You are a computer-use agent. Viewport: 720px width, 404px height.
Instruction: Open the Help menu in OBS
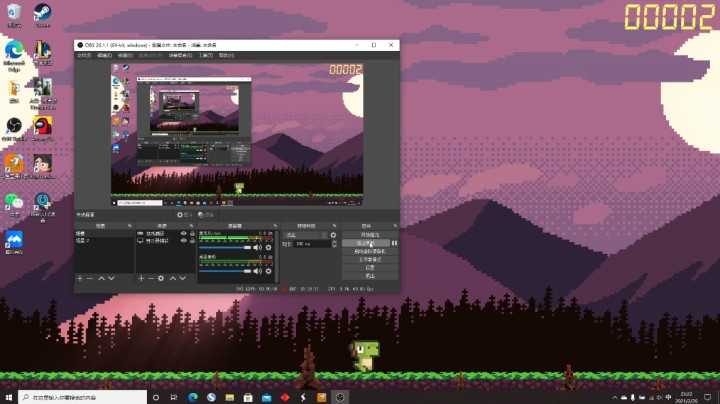[226, 55]
